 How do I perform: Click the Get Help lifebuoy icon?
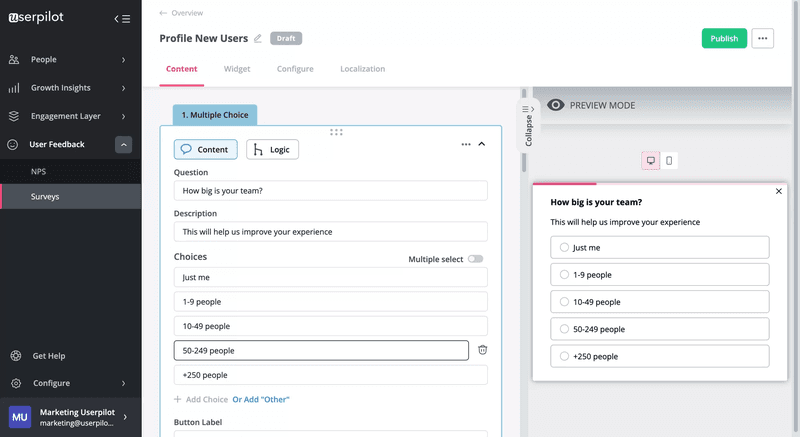pos(16,356)
